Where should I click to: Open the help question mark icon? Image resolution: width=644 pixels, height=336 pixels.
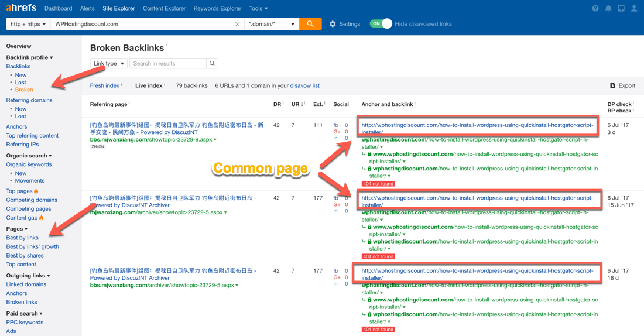pyautogui.click(x=595, y=8)
